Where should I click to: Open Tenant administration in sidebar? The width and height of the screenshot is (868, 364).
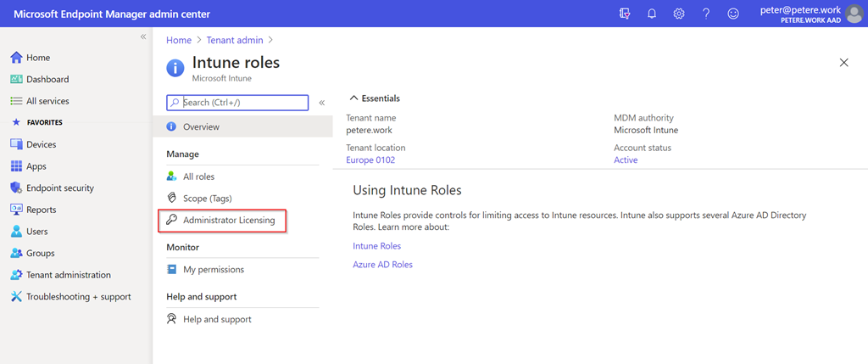tap(68, 275)
